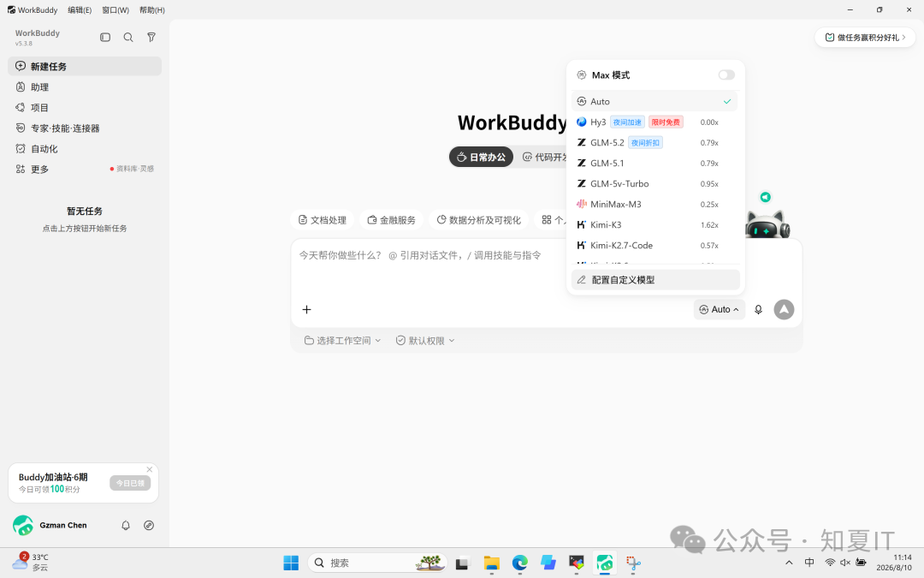924x578 pixels.
Task: Click the 夜间折扣 tag on GLM-5.2
Action: tap(645, 143)
